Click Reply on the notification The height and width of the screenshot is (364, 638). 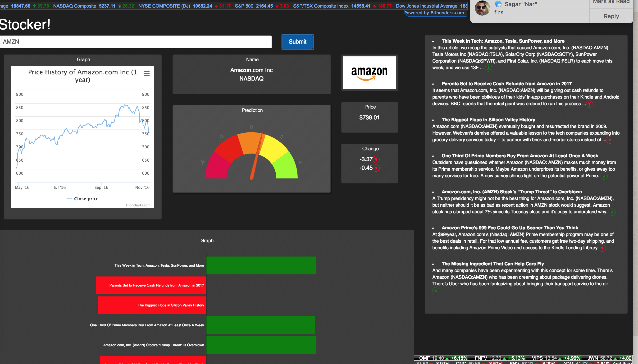click(611, 16)
